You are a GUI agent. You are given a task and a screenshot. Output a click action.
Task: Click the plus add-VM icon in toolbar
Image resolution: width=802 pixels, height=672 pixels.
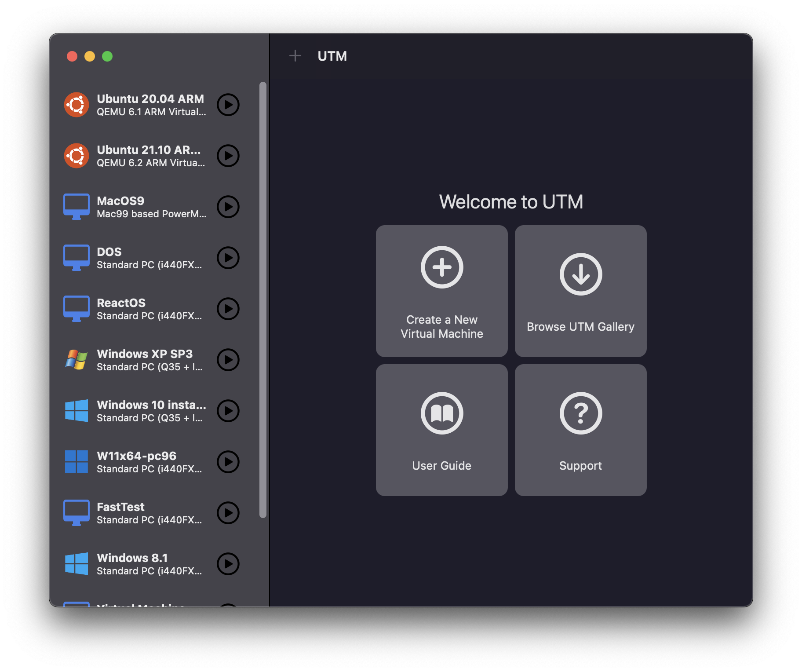coord(295,56)
